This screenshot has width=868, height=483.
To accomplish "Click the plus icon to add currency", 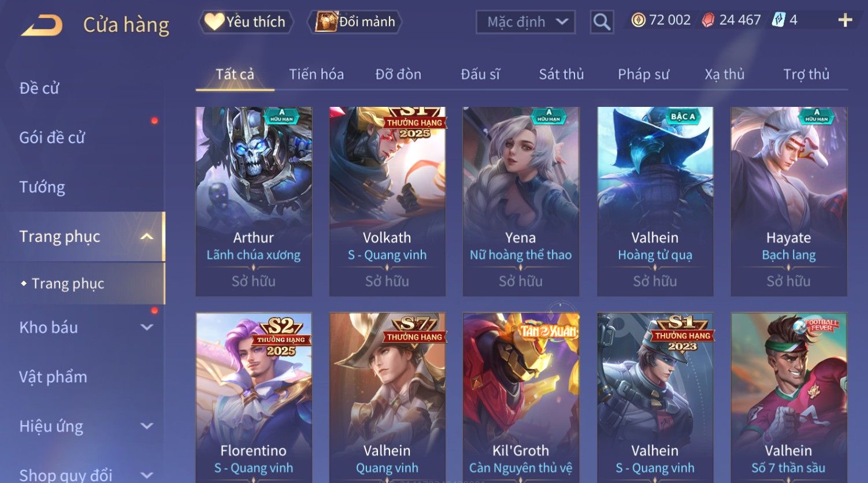I will coord(845,21).
